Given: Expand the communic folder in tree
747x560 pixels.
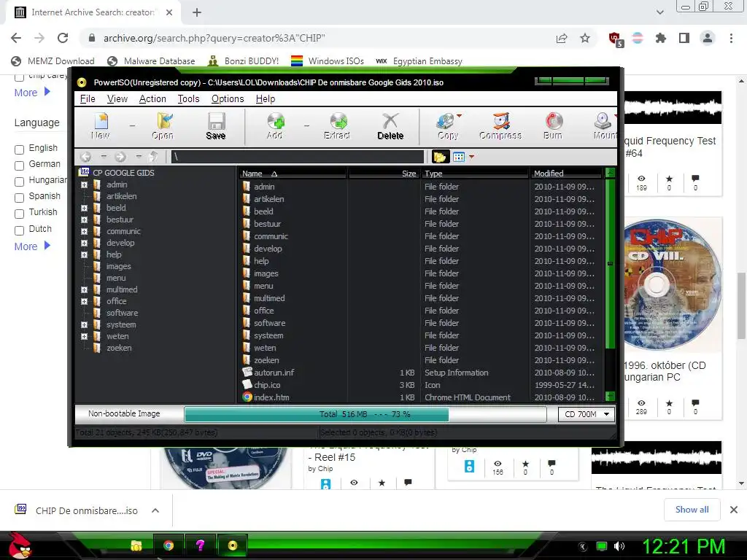Looking at the screenshot, I should (85, 231).
